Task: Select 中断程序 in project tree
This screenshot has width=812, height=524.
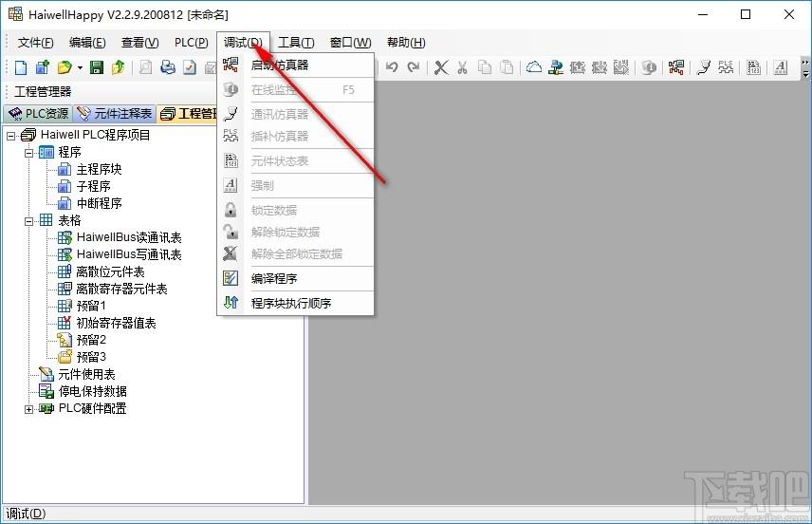Action: pos(99,204)
